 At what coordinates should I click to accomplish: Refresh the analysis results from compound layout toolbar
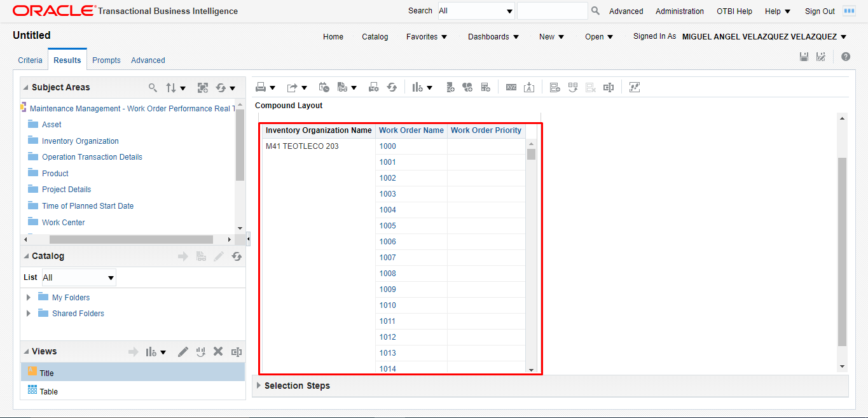392,87
